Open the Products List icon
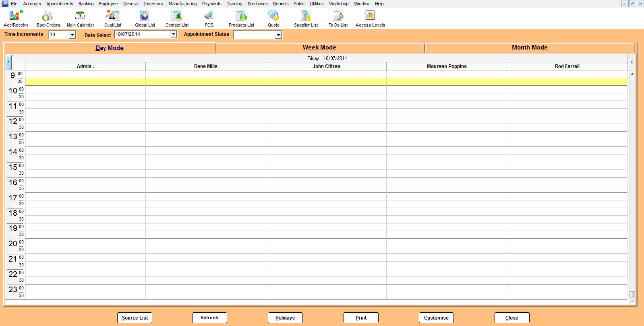Image resolution: width=644 pixels, height=326 pixels. click(x=241, y=19)
